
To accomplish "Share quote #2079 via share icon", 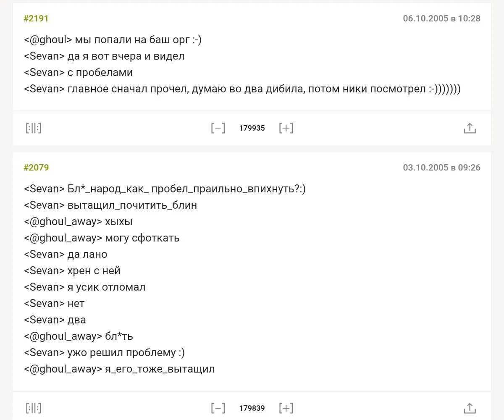I will (469, 408).
